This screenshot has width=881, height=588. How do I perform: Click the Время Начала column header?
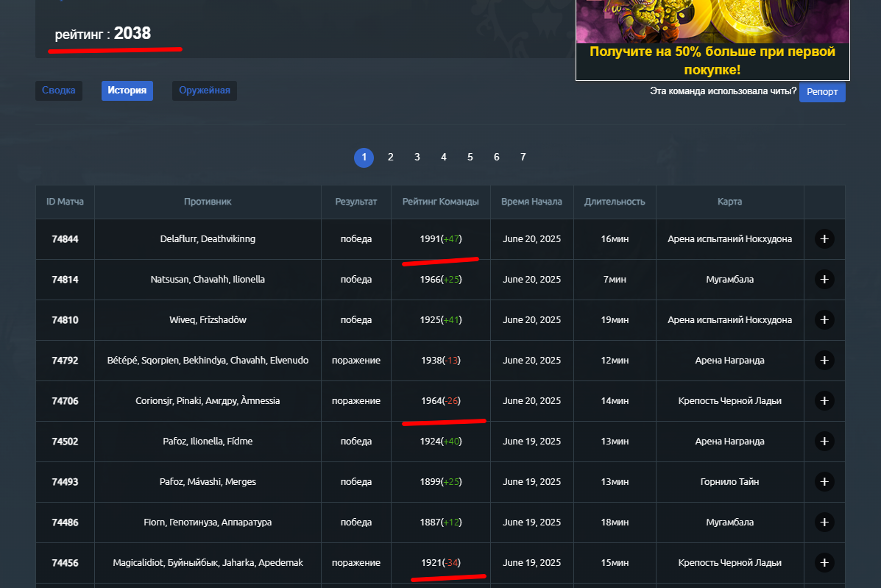click(x=531, y=202)
